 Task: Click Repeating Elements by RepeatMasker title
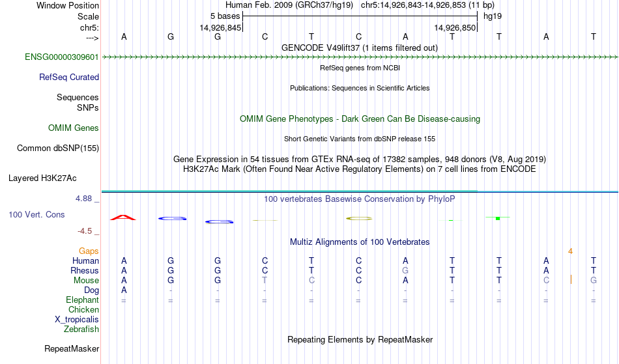pyautogui.click(x=360, y=340)
